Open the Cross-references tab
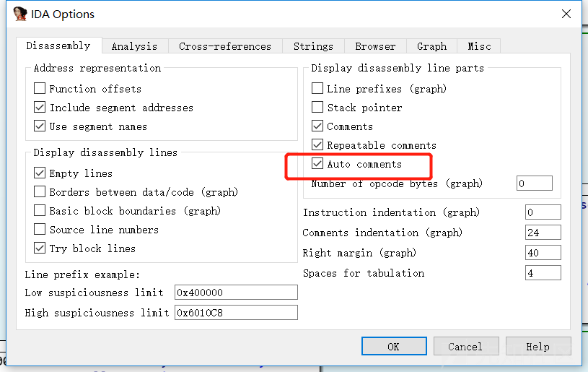Screen dimensions: 588x372 point(225,46)
